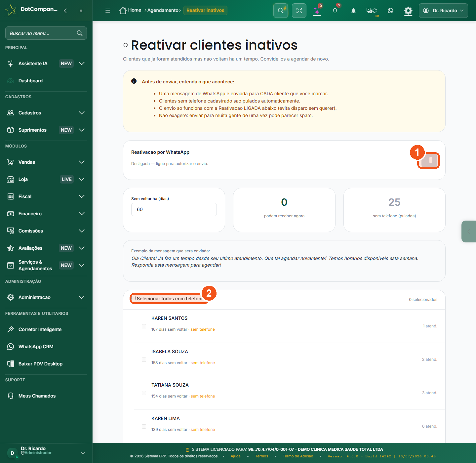The image size is (476, 463).
Task: Click the Home breadcrumb link
Action: click(135, 10)
